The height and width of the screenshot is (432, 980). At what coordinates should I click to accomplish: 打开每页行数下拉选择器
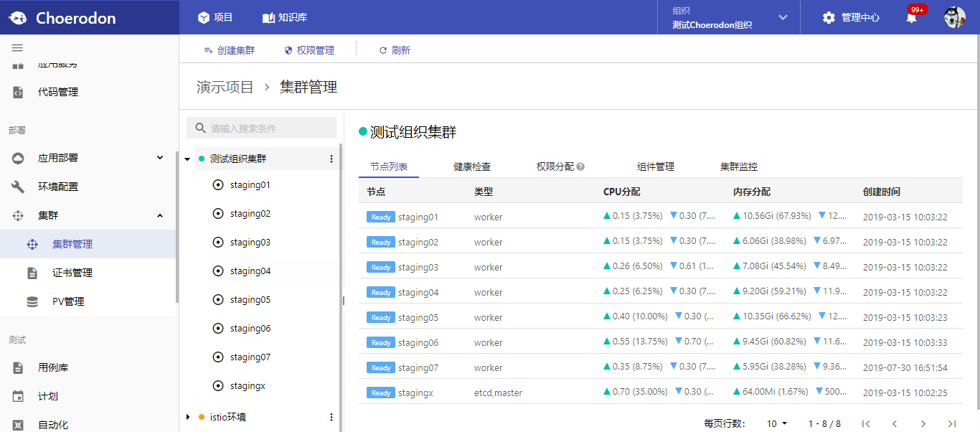click(776, 424)
